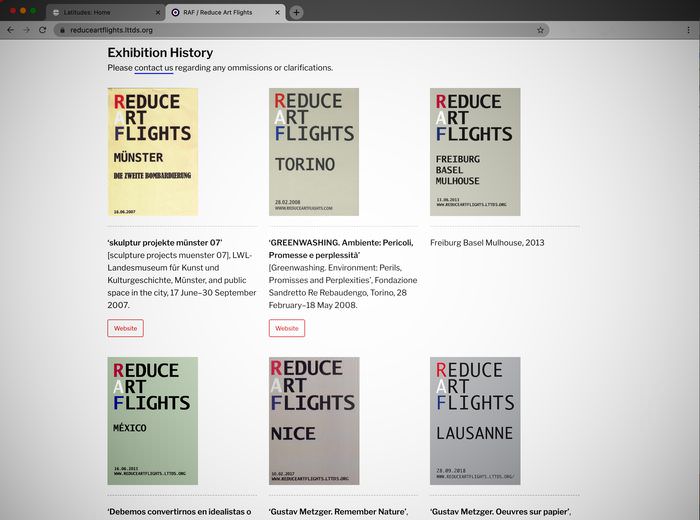Open the Chrome three-dot menu

(x=688, y=30)
